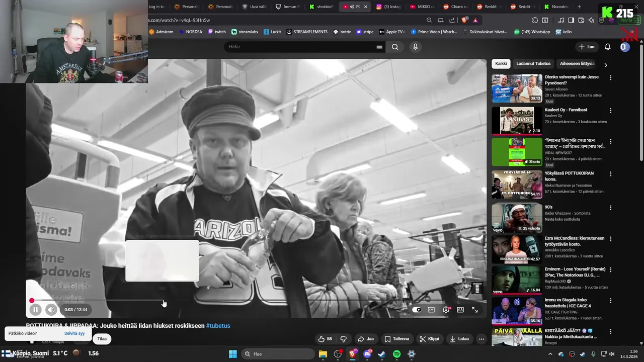Screen dimensions: 644x362
Task: Open more actions menu below video
Action: tap(481, 339)
